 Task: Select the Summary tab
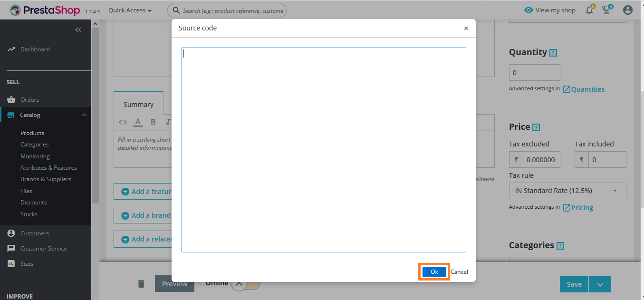pos(138,104)
